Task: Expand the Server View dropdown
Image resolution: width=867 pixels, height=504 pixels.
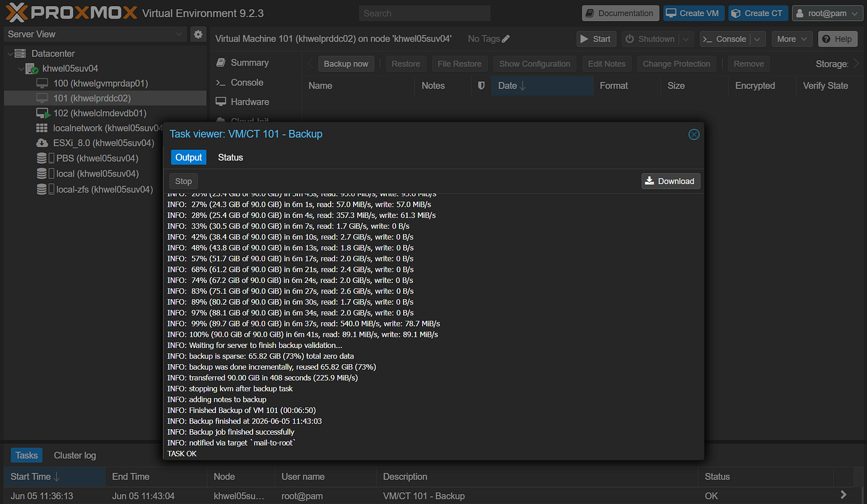Action: (x=180, y=34)
